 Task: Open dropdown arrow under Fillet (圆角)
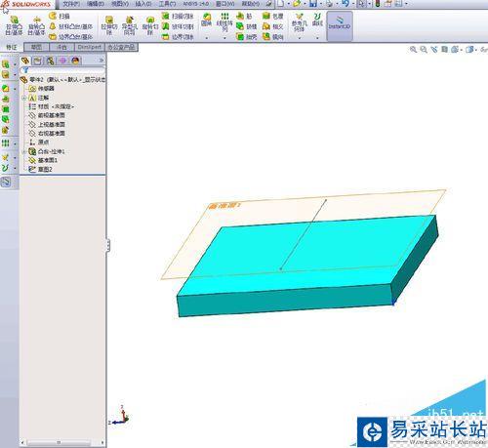(x=206, y=38)
